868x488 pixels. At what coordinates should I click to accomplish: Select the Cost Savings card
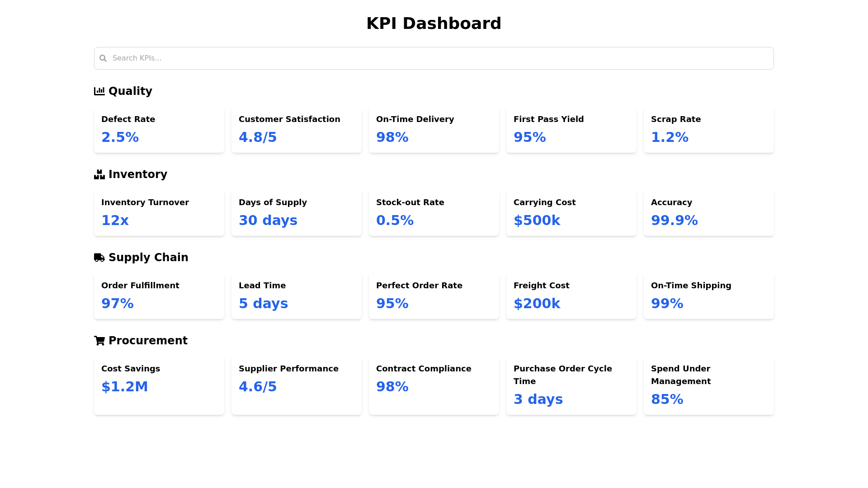pos(159,385)
